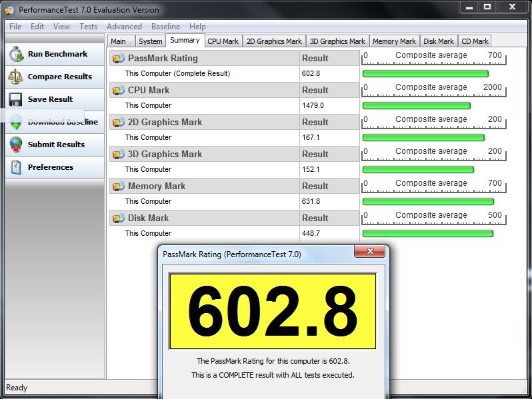Image resolution: width=532 pixels, height=399 pixels.
Task: Click the icon beside 3D Graphics Mark header
Action: [119, 155]
